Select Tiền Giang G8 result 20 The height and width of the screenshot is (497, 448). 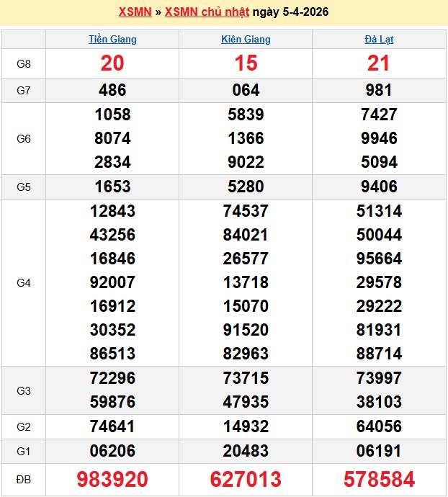(112, 63)
